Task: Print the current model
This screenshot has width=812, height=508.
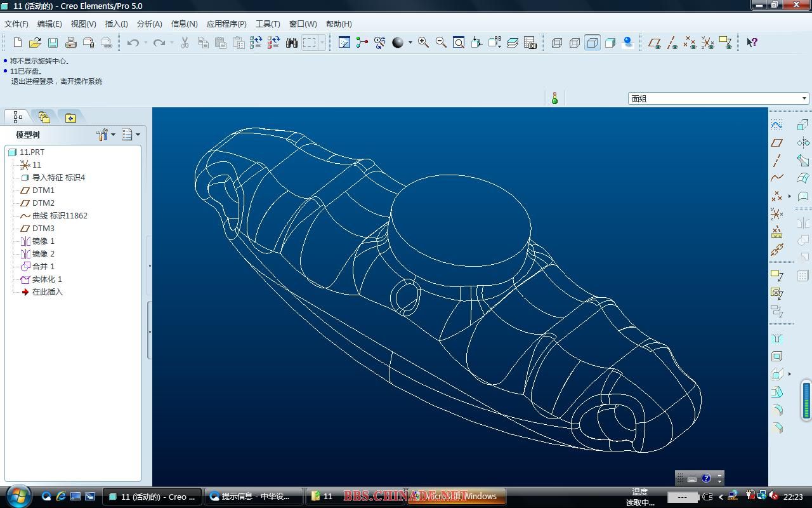Action: (x=70, y=43)
